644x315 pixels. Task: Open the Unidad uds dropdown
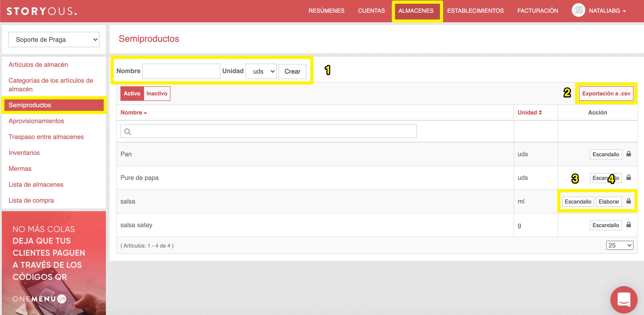tap(261, 72)
